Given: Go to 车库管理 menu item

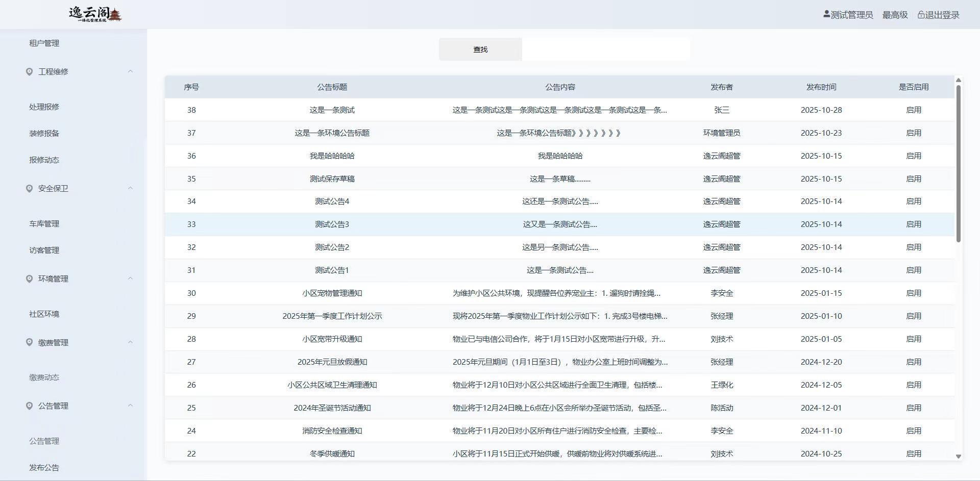Looking at the screenshot, I should pos(44,223).
